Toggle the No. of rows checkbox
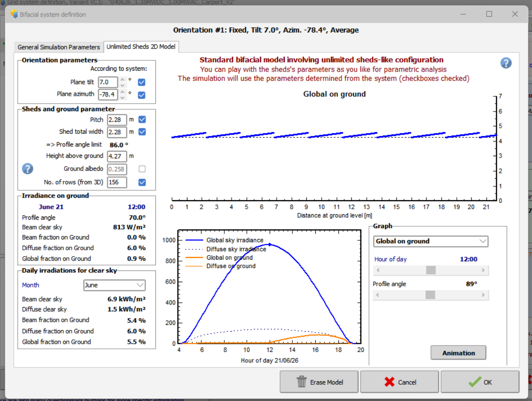This screenshot has height=401, width=532. point(142,182)
